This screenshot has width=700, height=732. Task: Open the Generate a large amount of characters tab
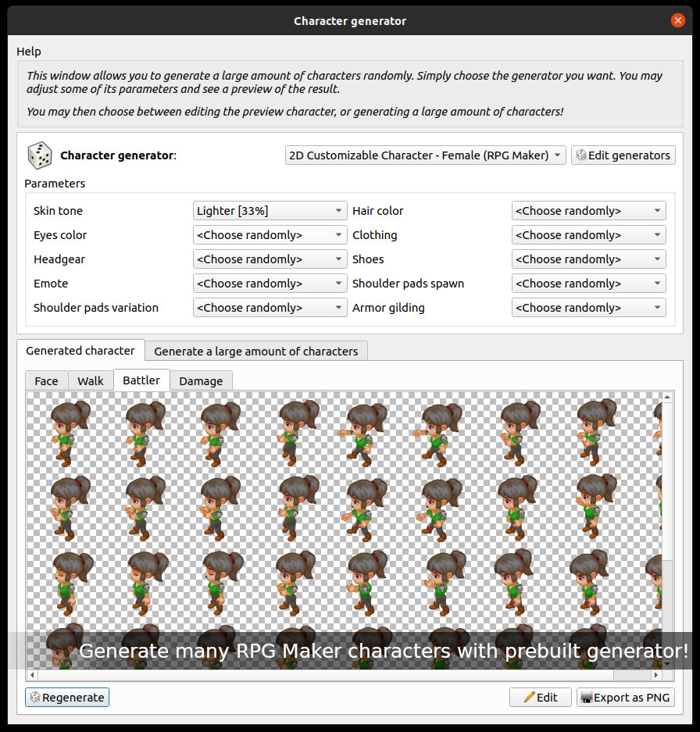256,350
